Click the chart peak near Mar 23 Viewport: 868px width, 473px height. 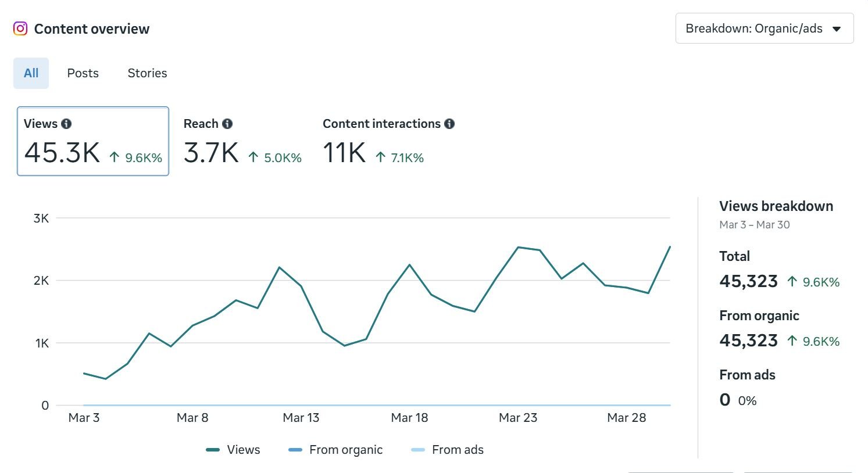click(x=519, y=247)
